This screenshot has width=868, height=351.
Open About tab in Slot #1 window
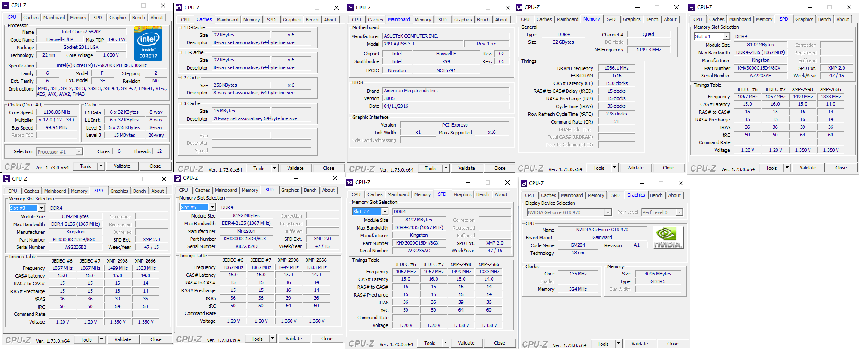click(x=843, y=19)
